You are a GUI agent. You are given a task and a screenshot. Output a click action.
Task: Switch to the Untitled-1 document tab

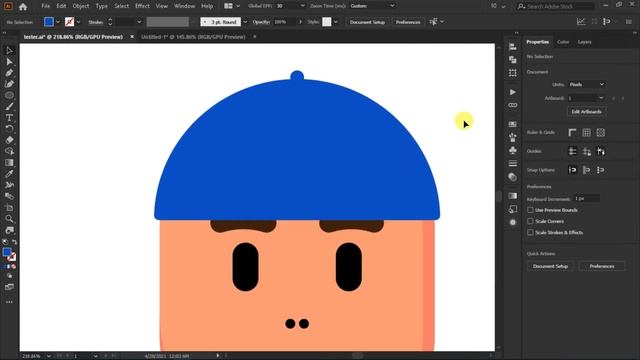(193, 37)
